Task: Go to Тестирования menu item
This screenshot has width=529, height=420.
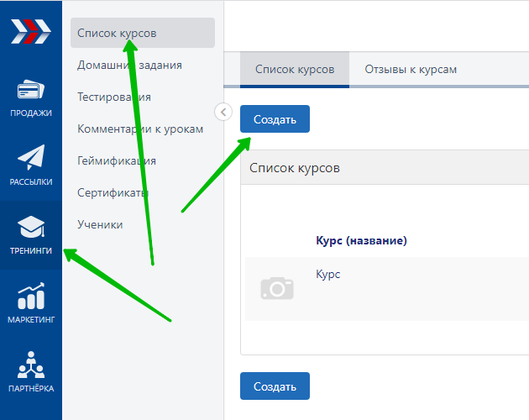Action: tap(114, 97)
